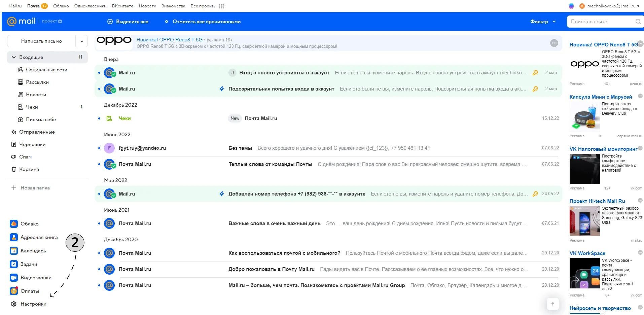Click the magnifier icon in the mail search box
This screenshot has height=315, width=644.
[x=638, y=22]
